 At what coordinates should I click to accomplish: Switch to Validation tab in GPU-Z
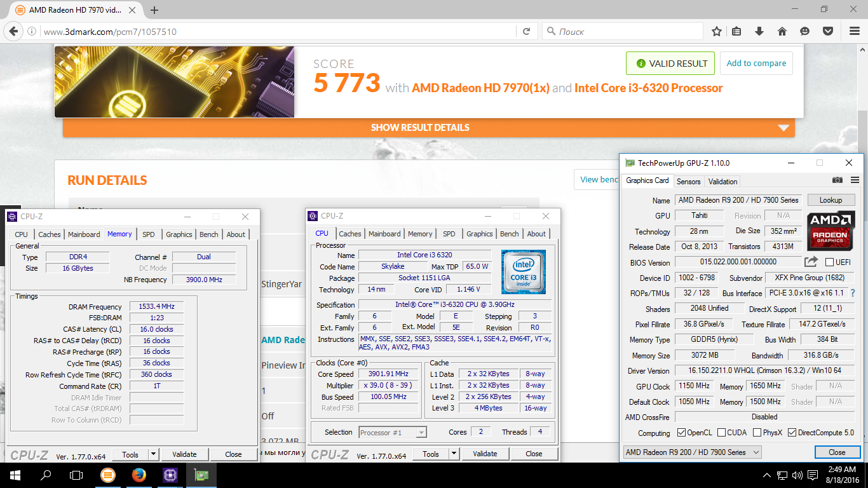click(x=722, y=181)
